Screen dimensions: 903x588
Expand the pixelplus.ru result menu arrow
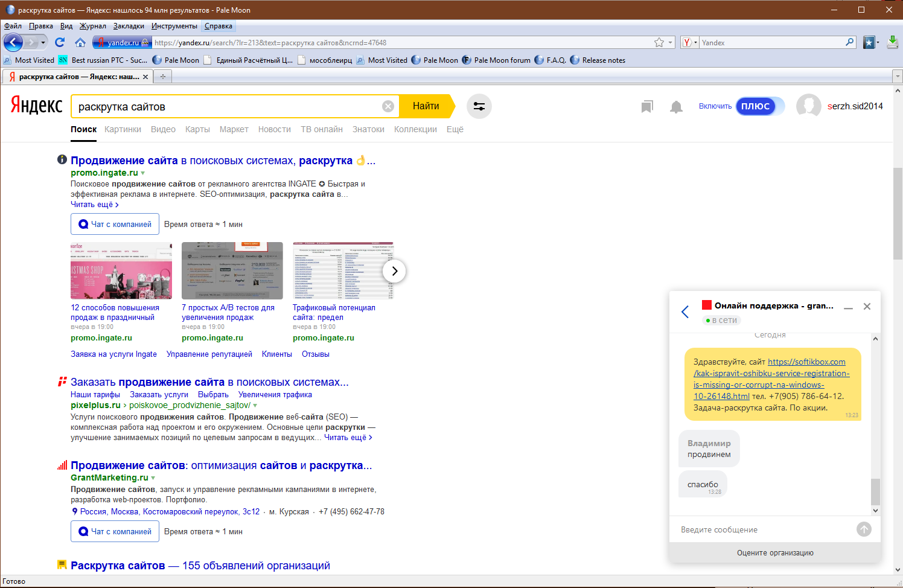pyautogui.click(x=255, y=406)
